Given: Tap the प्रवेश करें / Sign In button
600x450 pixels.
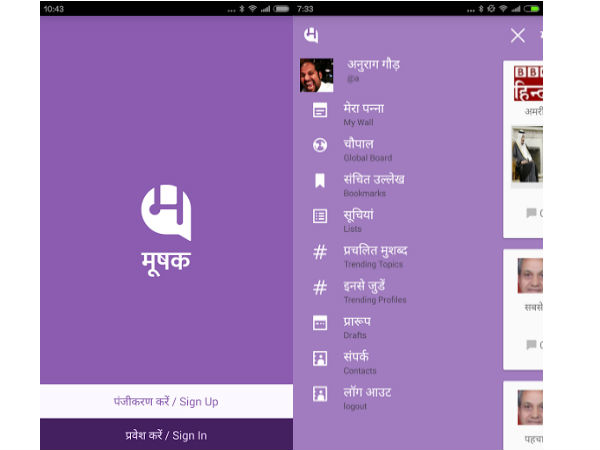Looking at the screenshot, I should (166, 435).
